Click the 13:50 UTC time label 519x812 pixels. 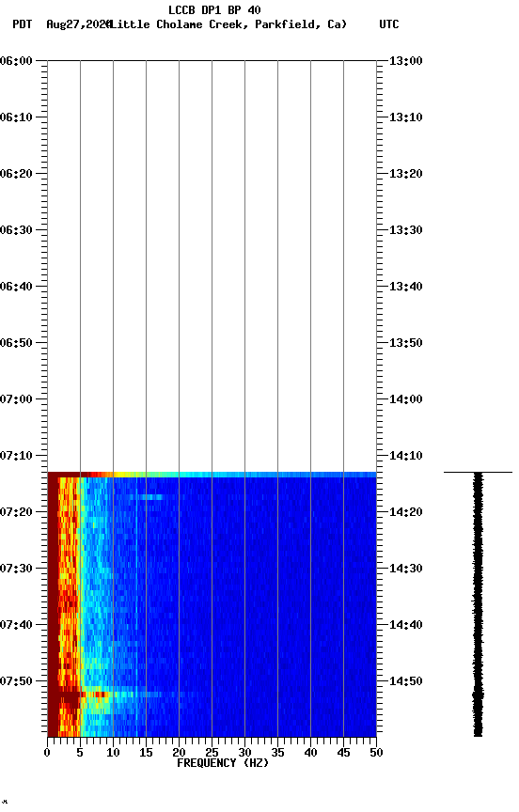pos(406,343)
